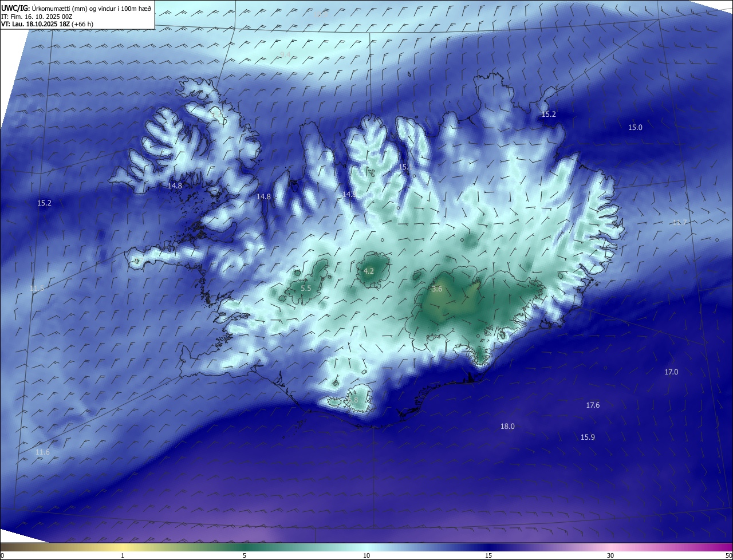Click the 15.9 value label
Screen dimensions: 733x560
coord(588,437)
